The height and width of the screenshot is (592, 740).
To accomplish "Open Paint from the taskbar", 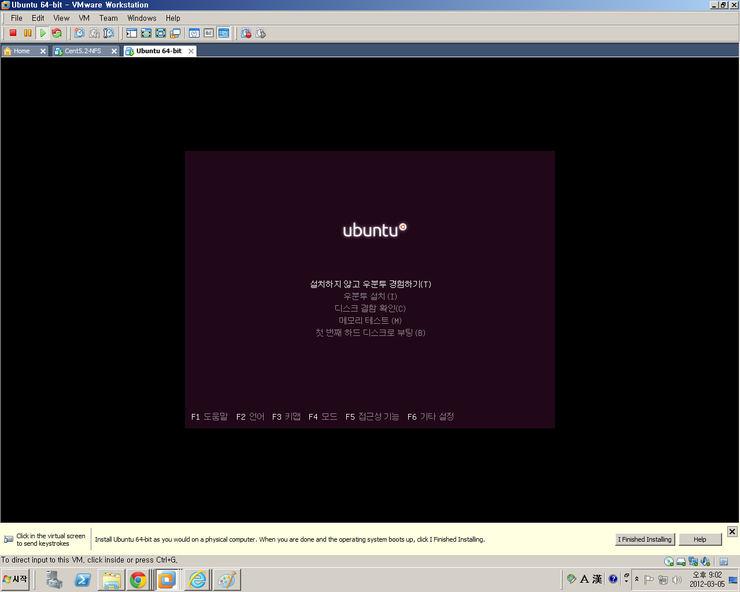I will (227, 580).
